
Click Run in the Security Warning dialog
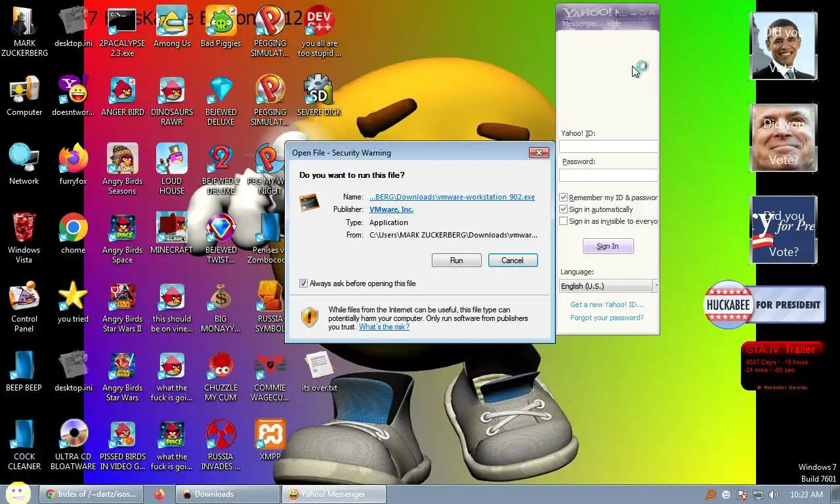pyautogui.click(x=457, y=261)
